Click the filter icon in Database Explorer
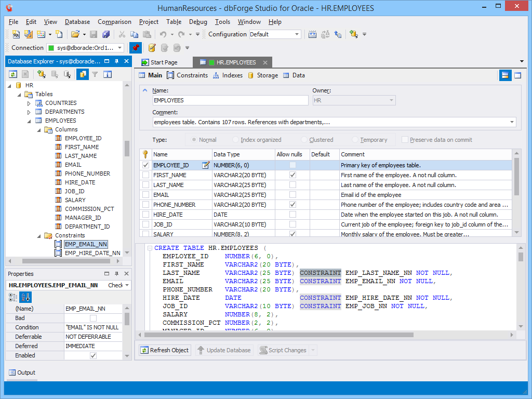The height and width of the screenshot is (399, 532). tap(95, 75)
